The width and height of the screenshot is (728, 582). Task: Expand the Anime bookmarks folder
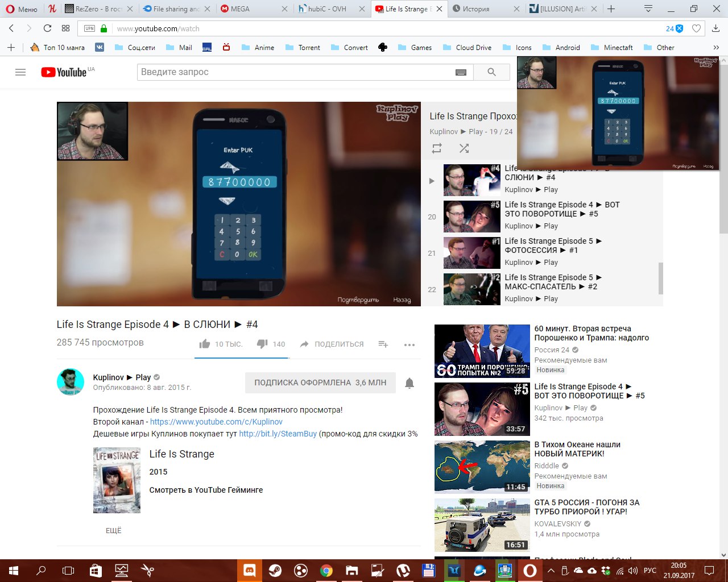(258, 47)
